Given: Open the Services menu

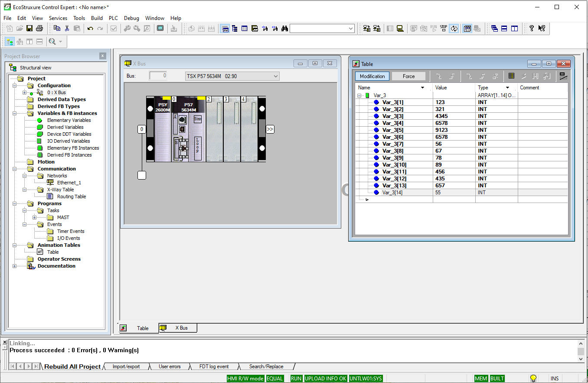Looking at the screenshot, I should [x=58, y=18].
